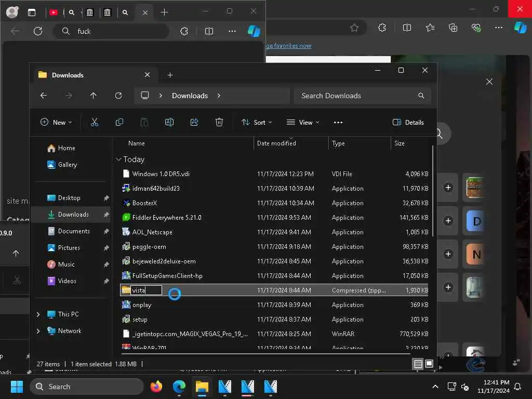The width and height of the screenshot is (532, 399).
Task: Open Pictures in navigation pane
Action: coord(69,248)
